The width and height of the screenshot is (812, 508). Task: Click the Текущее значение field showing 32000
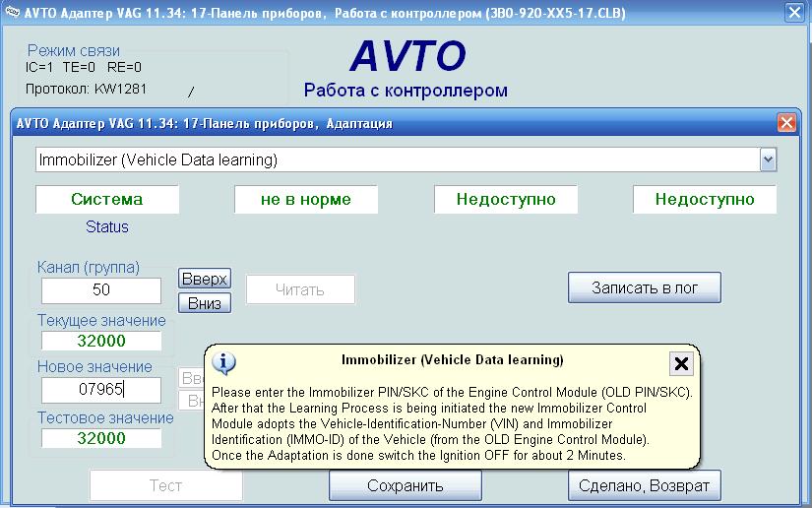tap(101, 341)
